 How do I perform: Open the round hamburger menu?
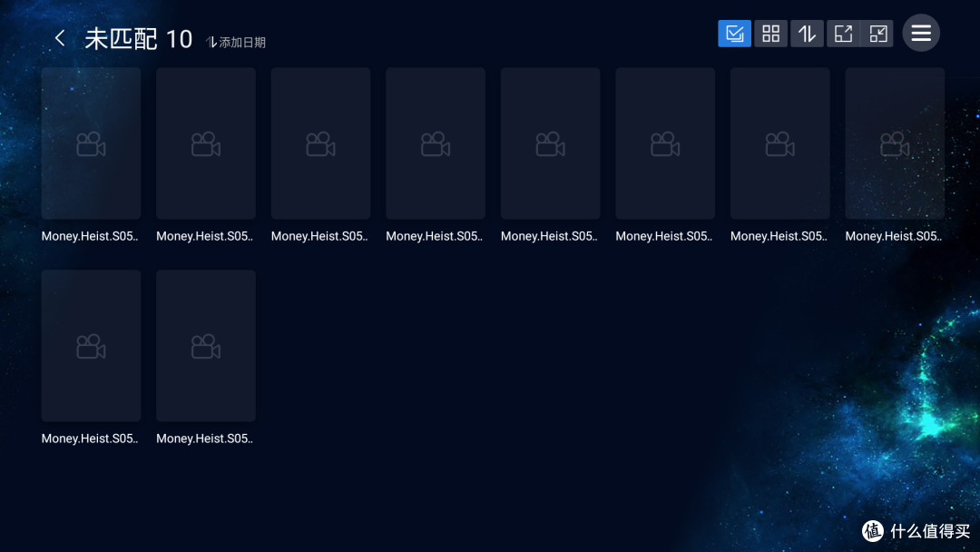click(x=921, y=33)
